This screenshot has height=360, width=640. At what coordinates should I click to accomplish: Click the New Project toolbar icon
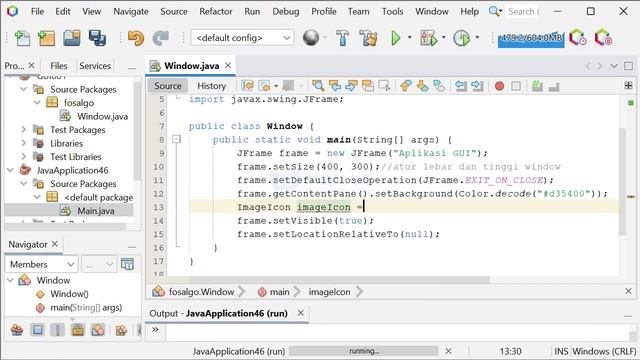[x=46, y=38]
